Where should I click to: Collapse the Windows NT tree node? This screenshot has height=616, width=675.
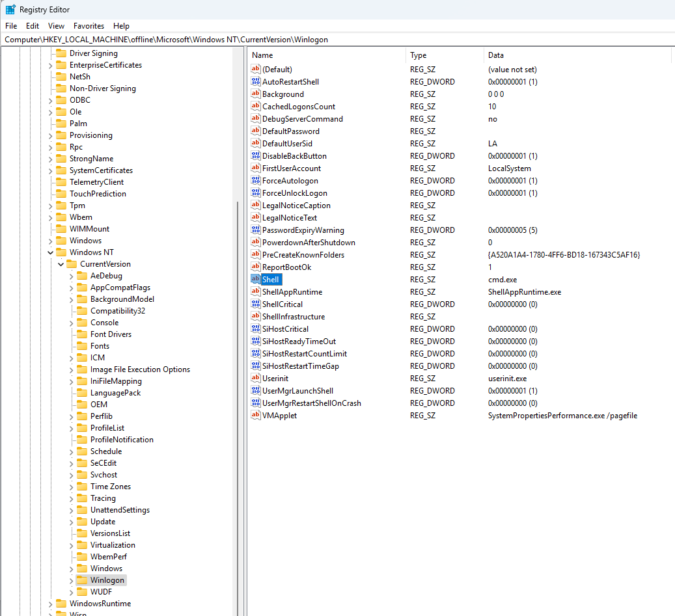pos(50,252)
